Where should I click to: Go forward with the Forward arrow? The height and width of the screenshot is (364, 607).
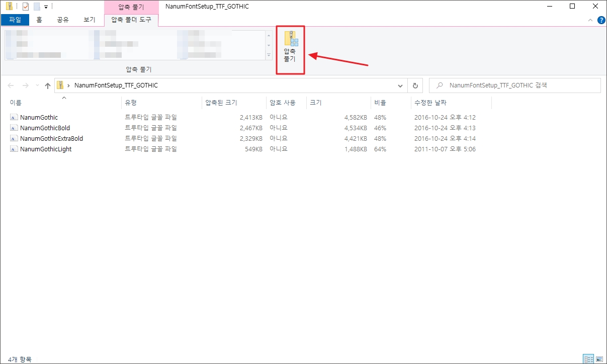pyautogui.click(x=26, y=85)
